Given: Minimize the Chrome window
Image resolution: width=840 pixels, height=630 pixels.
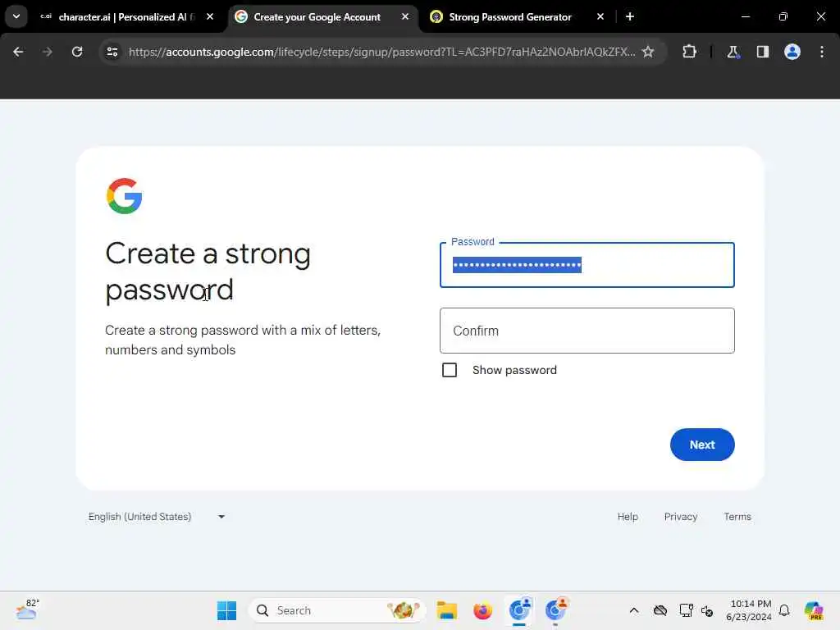Looking at the screenshot, I should [x=745, y=16].
